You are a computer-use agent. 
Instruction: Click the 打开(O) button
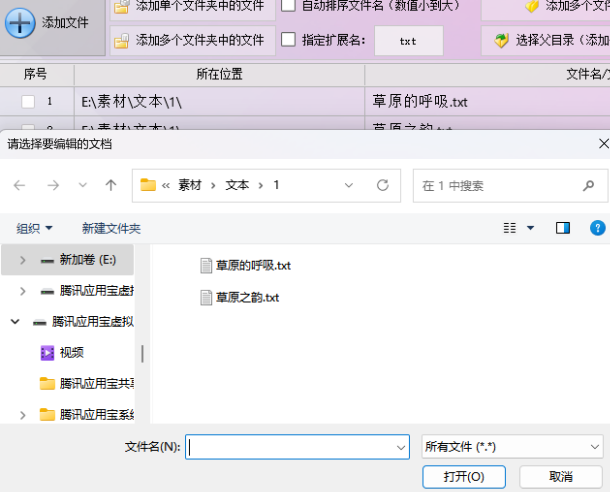point(464,476)
